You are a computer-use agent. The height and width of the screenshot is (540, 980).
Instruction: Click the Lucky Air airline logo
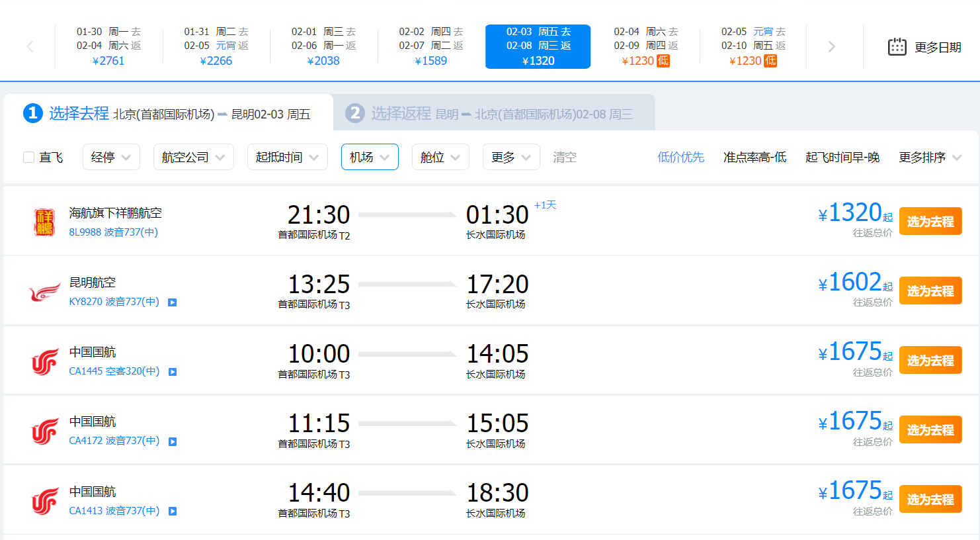coord(44,222)
